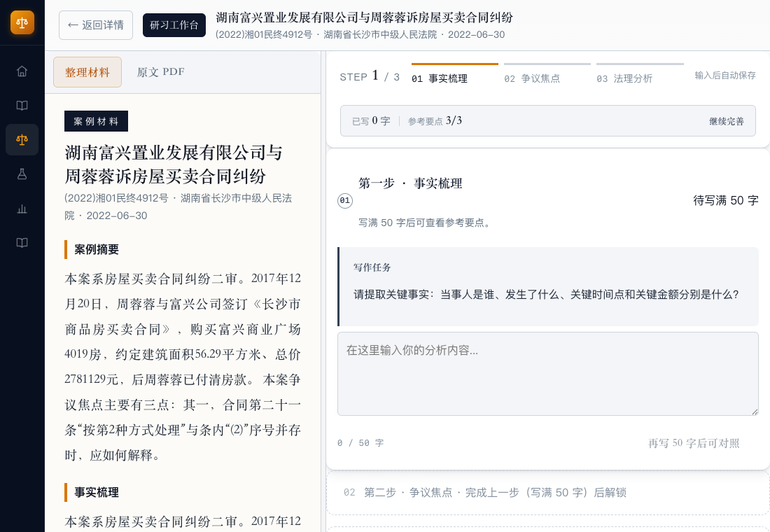Click the 再写 50 字后可对照 button
Image resolution: width=770 pixels, height=532 pixels.
(694, 443)
